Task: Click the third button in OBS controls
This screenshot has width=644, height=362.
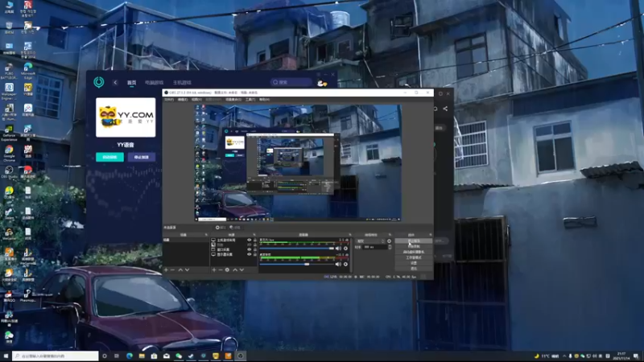Action: [414, 252]
